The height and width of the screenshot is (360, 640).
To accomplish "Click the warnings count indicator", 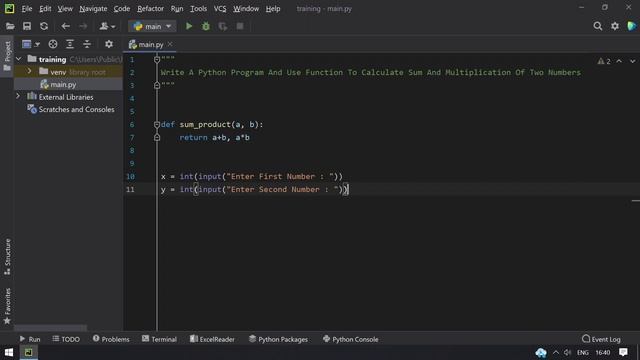I will point(604,61).
